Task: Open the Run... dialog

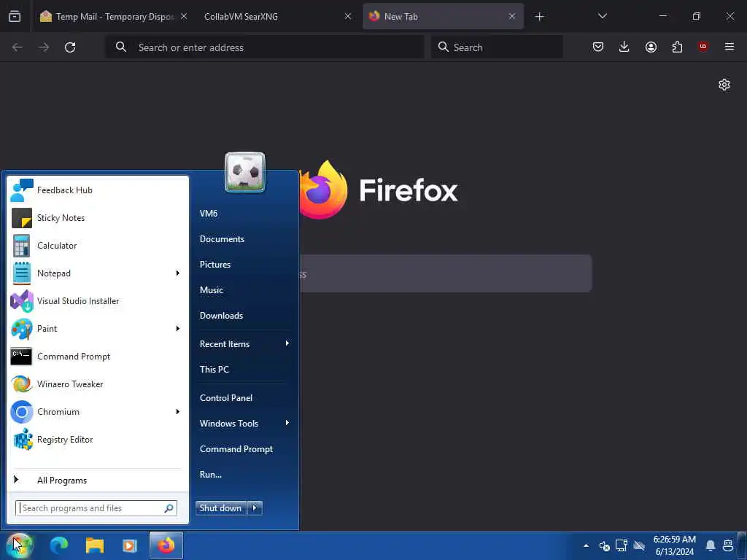Action: tap(211, 474)
